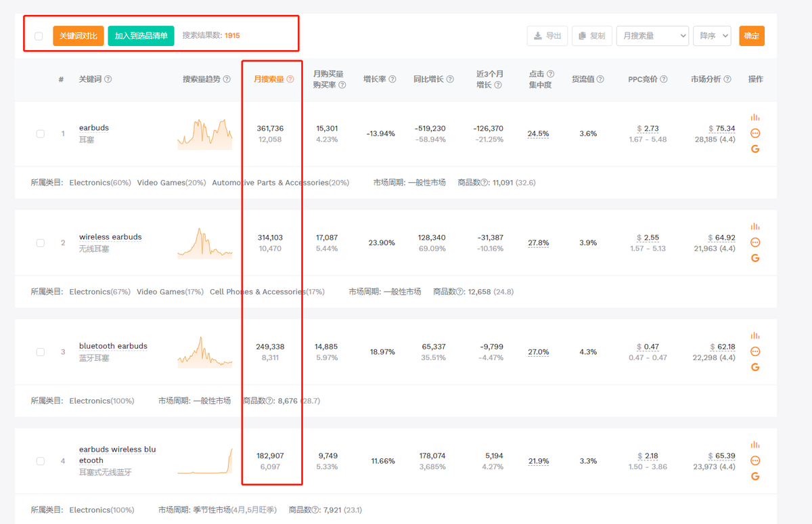Click the bar-chart market analysis icon for earbuds
The height and width of the screenshot is (524, 812).
[x=754, y=116]
